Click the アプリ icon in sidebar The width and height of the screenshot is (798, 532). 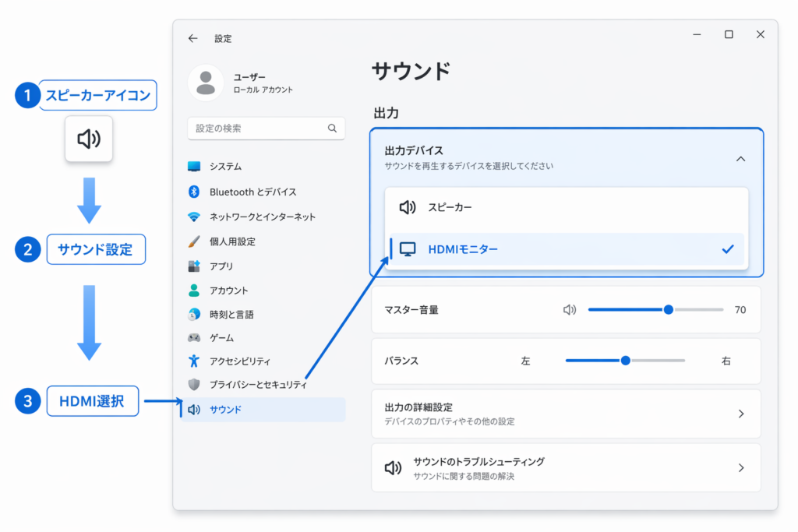coord(194,266)
